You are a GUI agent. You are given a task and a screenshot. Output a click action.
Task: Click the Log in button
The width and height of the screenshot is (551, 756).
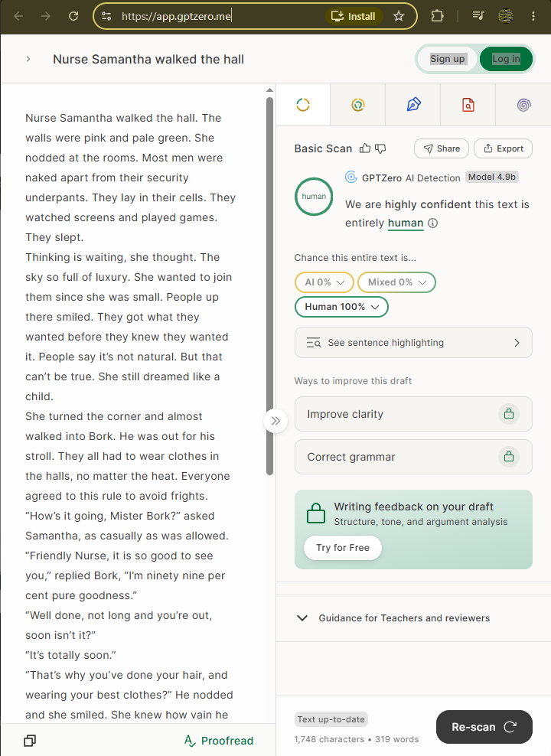point(506,59)
